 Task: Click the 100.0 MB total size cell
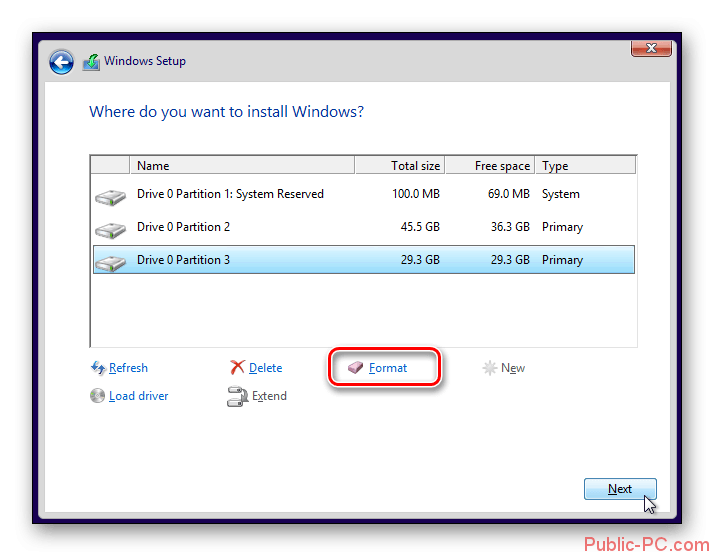coord(416,194)
